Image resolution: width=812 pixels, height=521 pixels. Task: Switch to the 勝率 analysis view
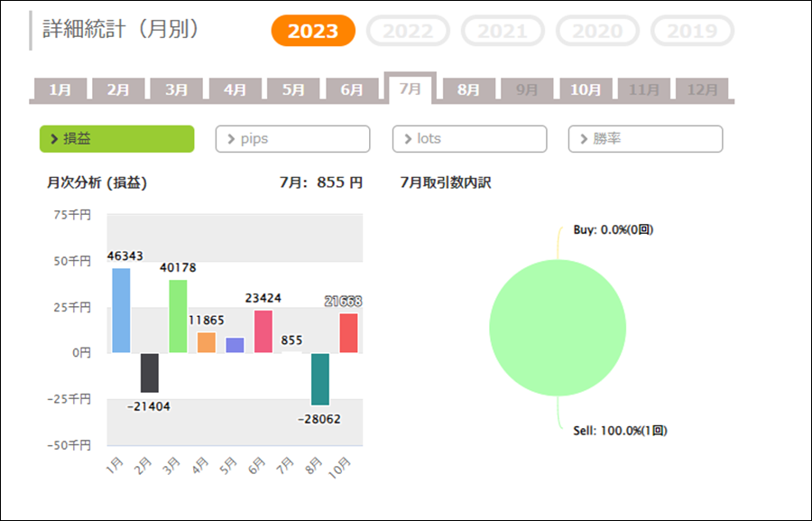645,139
